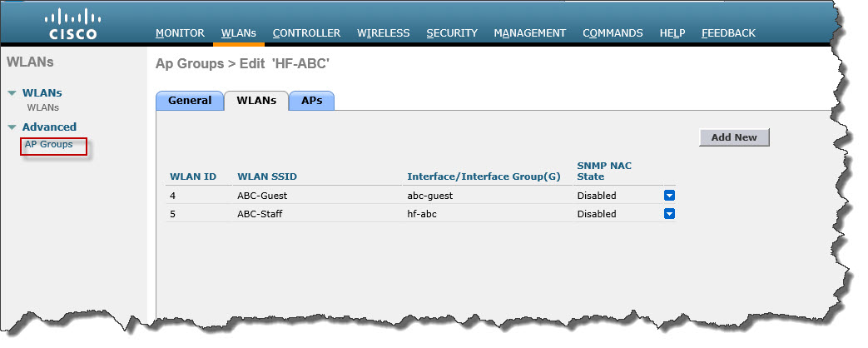Click Interface/Interface Group(G) column header
The image size is (868, 348).
point(484,176)
